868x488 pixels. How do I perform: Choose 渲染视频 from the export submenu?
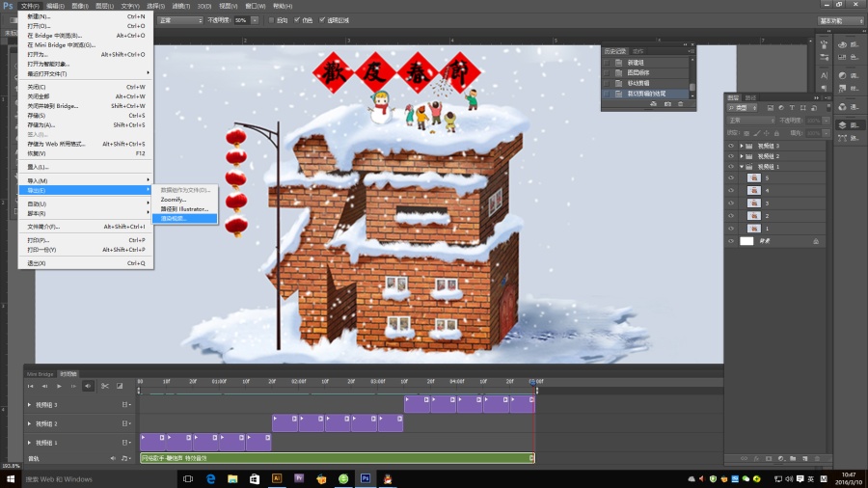pyautogui.click(x=175, y=218)
